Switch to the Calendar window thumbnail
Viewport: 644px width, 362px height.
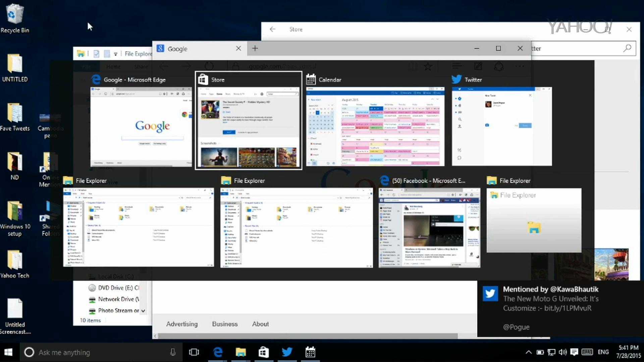(x=375, y=126)
